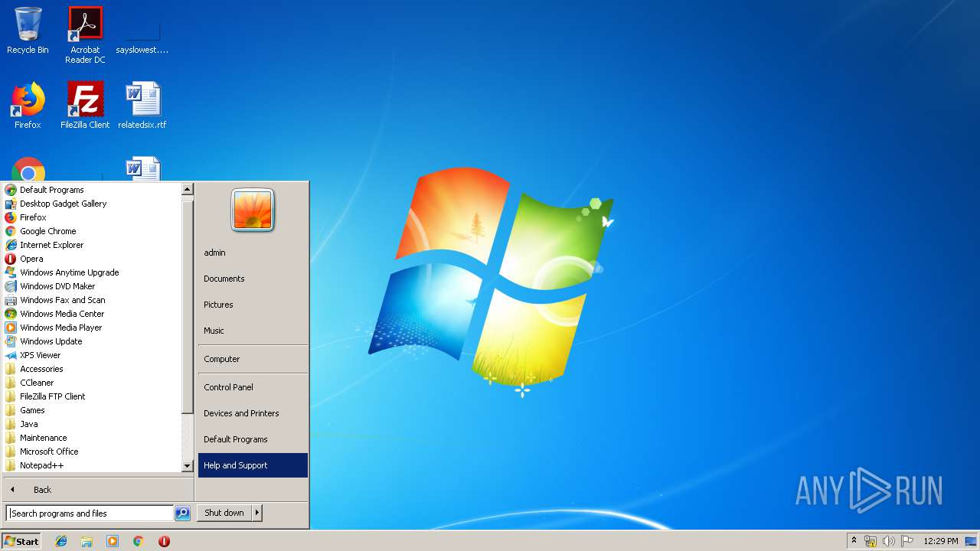Expand the FileZilla FTP Client folder

point(93,396)
